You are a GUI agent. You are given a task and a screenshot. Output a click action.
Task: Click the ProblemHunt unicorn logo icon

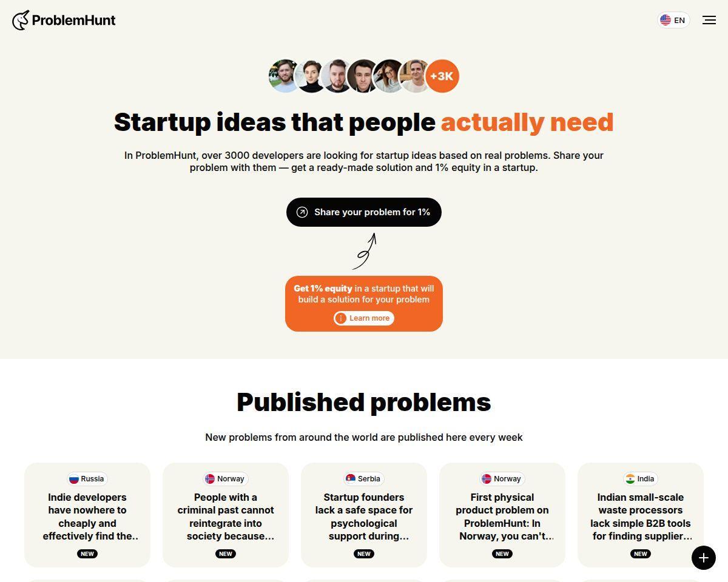[21, 20]
